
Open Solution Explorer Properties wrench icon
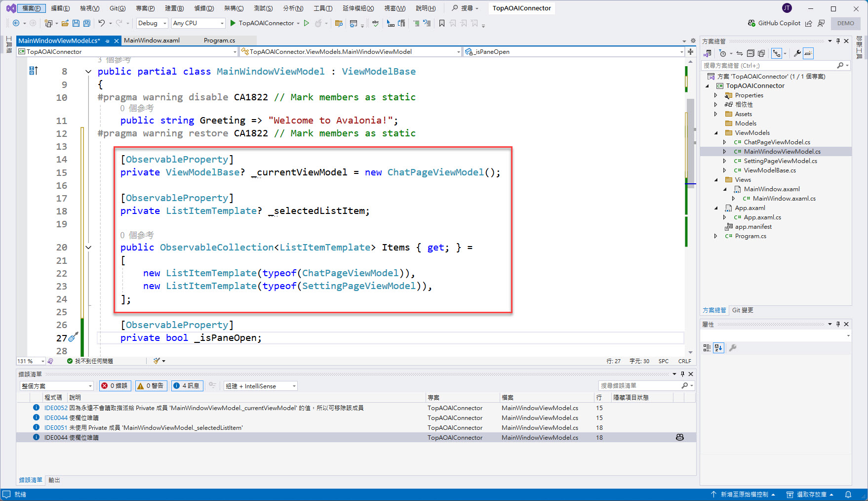click(797, 53)
